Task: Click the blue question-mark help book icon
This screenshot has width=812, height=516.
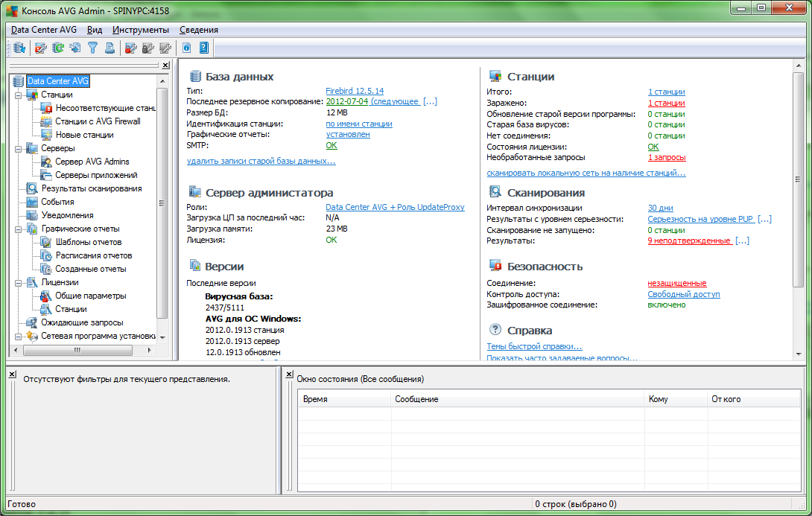Action: [204, 48]
